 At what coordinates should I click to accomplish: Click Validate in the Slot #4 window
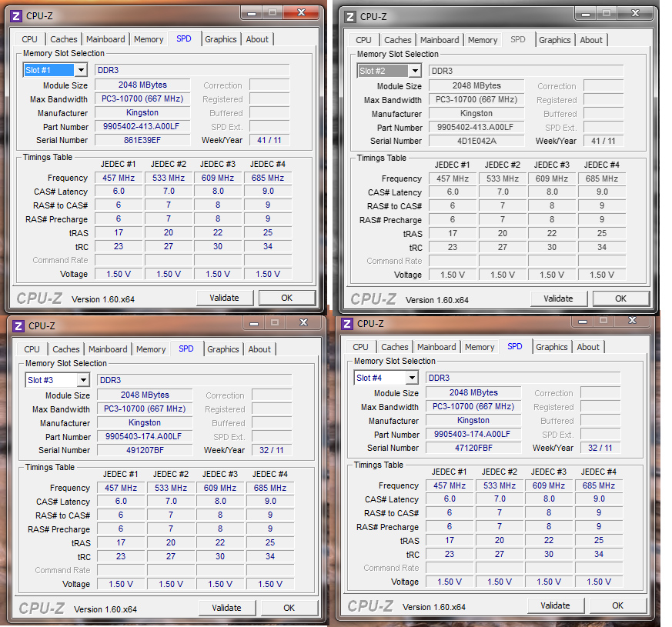(x=556, y=606)
